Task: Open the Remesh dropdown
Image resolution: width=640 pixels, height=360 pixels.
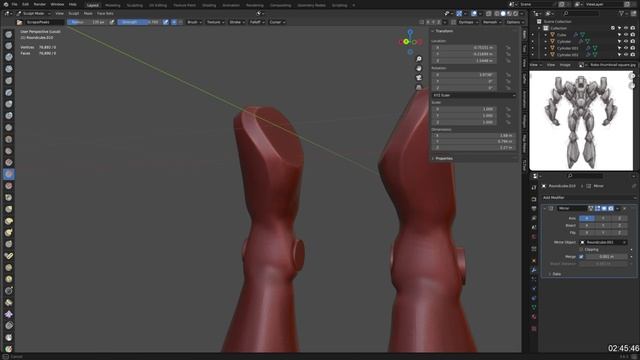Action: pyautogui.click(x=492, y=22)
